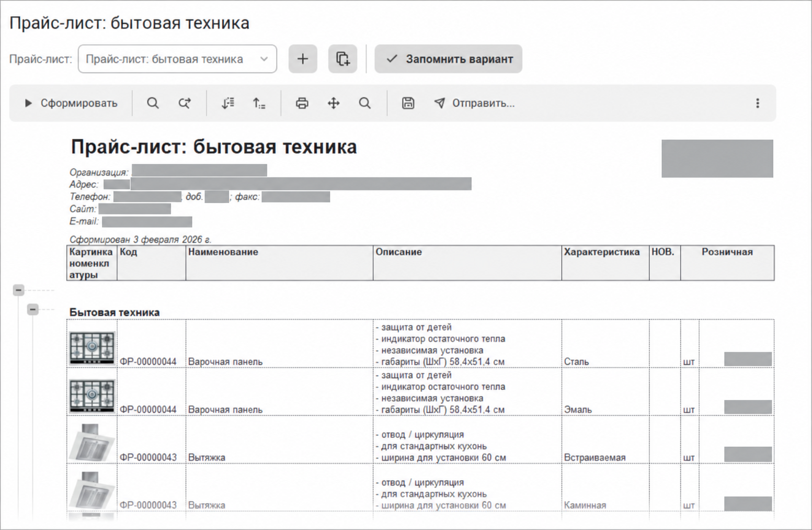Viewport: 812px width, 530px height.
Task: Open the three-dot more menu
Action: click(x=758, y=103)
